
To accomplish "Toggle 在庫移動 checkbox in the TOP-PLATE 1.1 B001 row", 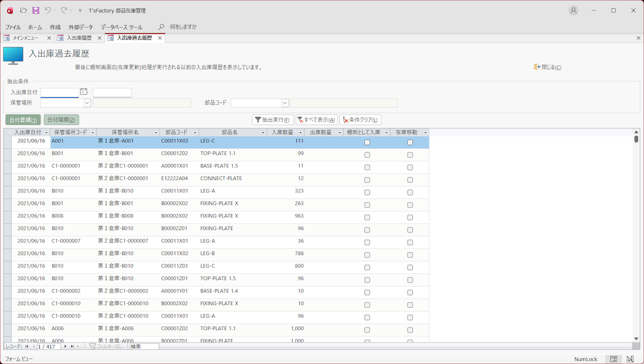I will tap(410, 155).
